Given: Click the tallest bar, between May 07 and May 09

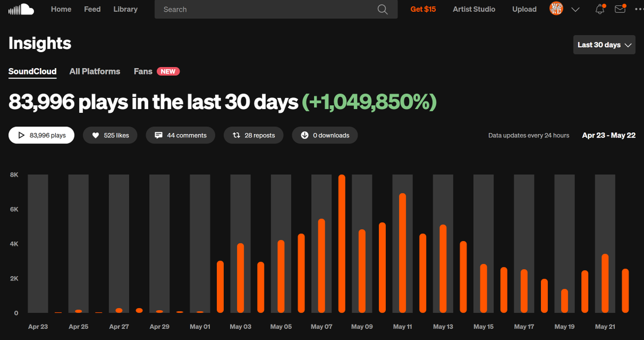Looking at the screenshot, I should 342,244.
